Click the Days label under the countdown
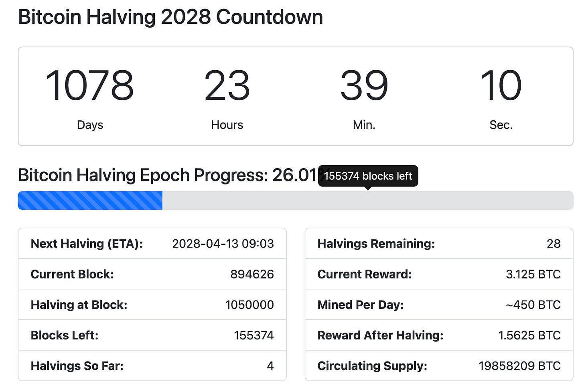The height and width of the screenshot is (392, 584). [x=90, y=125]
